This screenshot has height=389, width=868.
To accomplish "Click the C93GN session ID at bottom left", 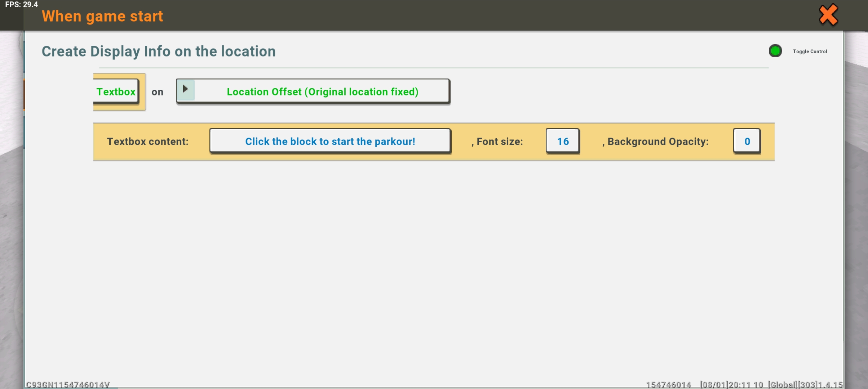I will 68,384.
